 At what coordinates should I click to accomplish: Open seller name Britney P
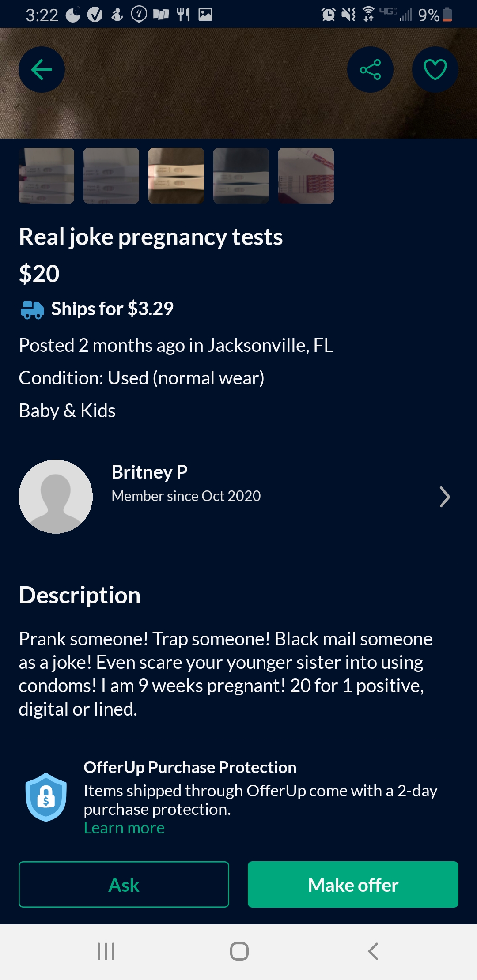[x=150, y=472]
